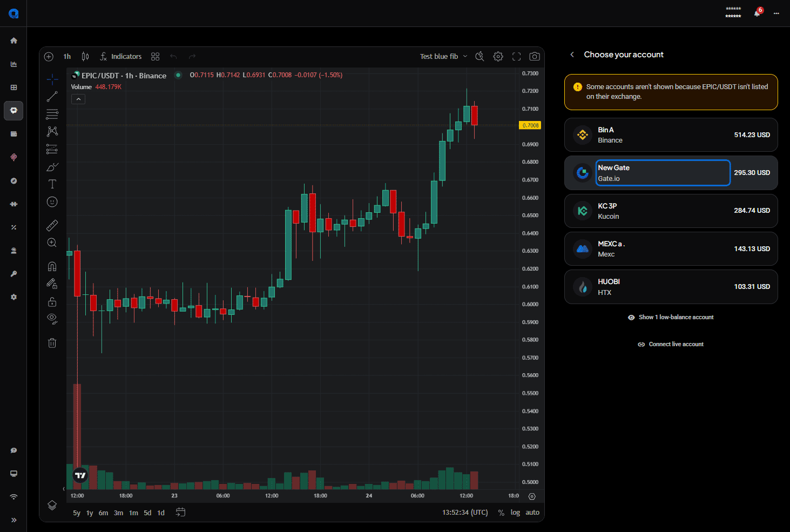This screenshot has height=532, width=790.
Task: Set the date range to 1d
Action: [x=161, y=513]
